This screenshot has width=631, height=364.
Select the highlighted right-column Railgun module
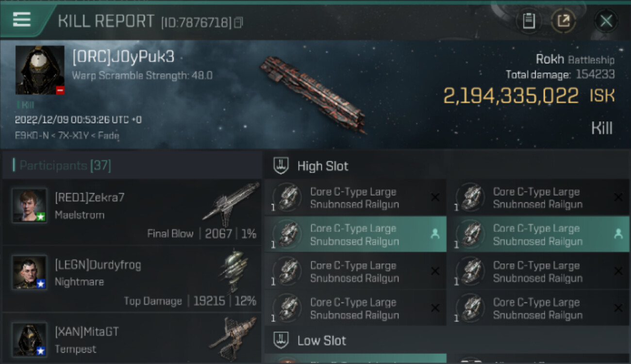(538, 234)
